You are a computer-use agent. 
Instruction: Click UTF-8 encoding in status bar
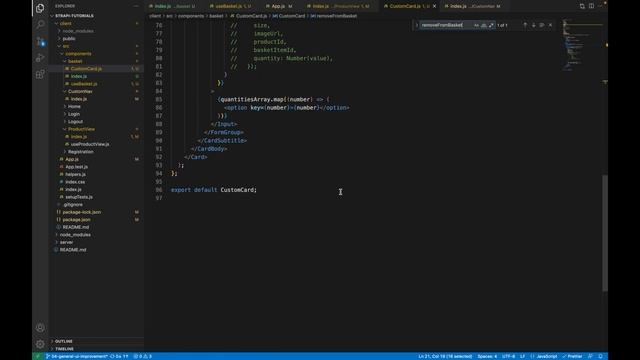tap(509, 356)
